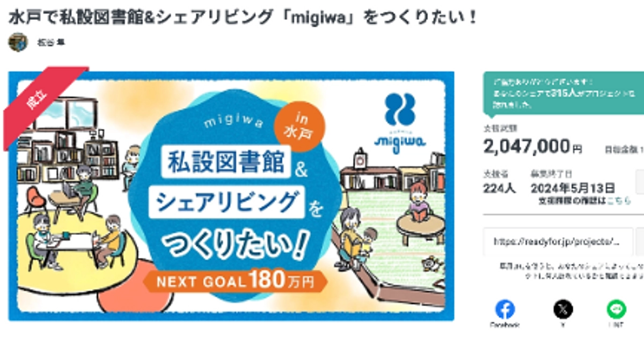The height and width of the screenshot is (362, 644).
Task: Click the copy button beside the URL field
Action: (x=640, y=242)
